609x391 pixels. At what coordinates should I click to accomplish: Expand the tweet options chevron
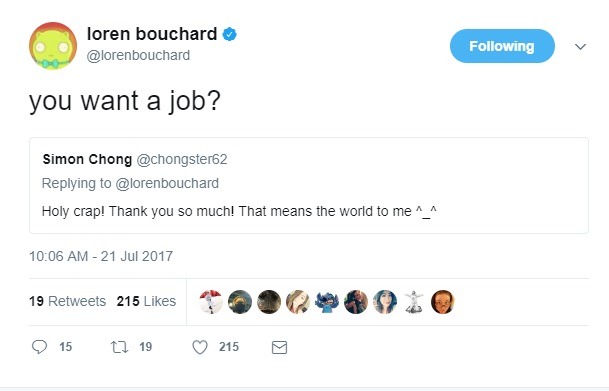580,47
